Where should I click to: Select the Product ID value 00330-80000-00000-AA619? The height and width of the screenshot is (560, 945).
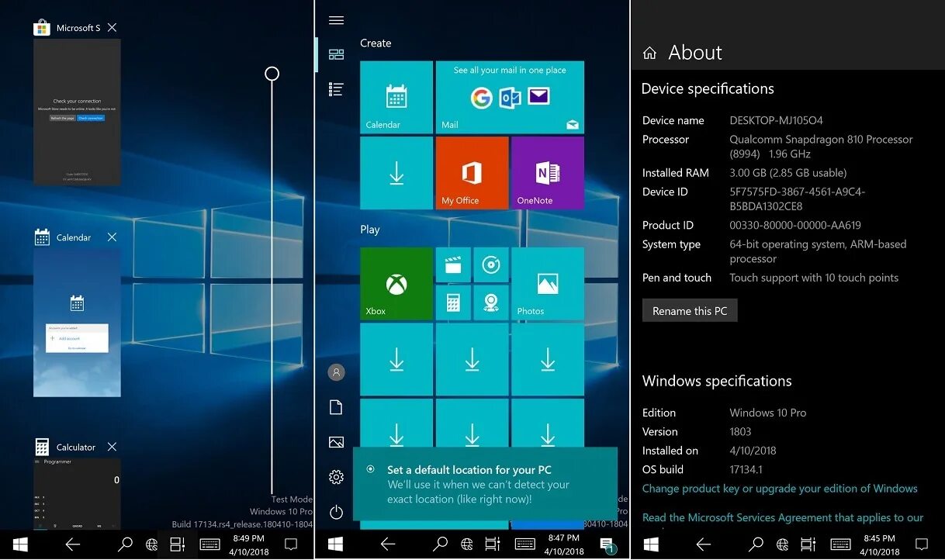click(795, 225)
